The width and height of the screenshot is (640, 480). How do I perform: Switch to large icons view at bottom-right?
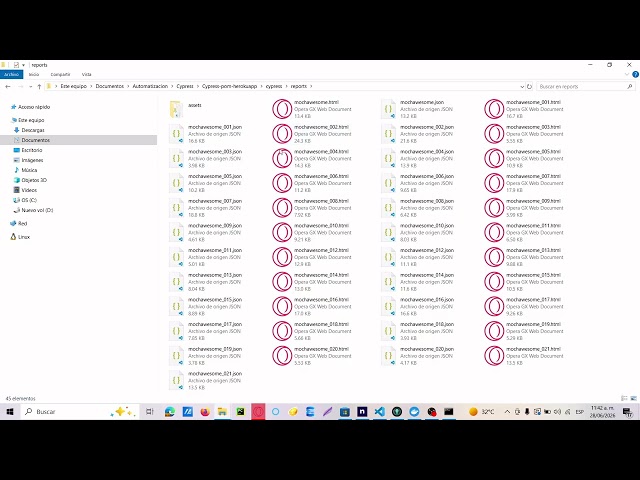click(x=633, y=398)
